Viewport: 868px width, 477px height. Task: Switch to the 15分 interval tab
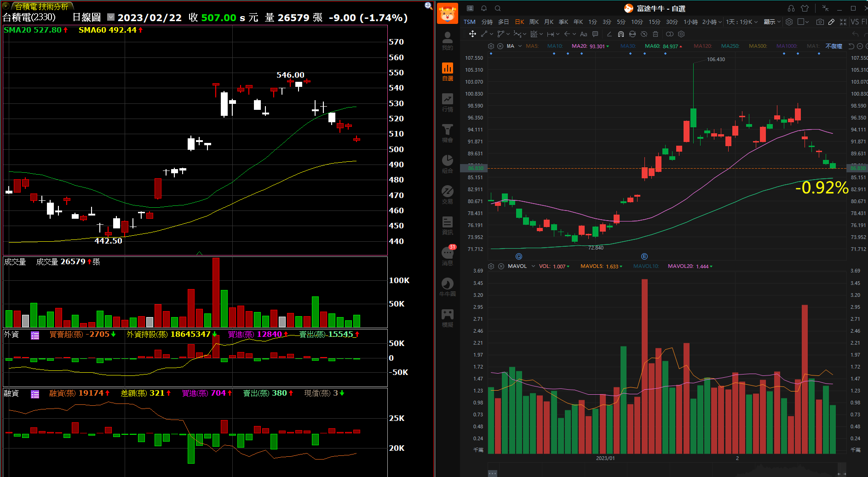tap(655, 22)
